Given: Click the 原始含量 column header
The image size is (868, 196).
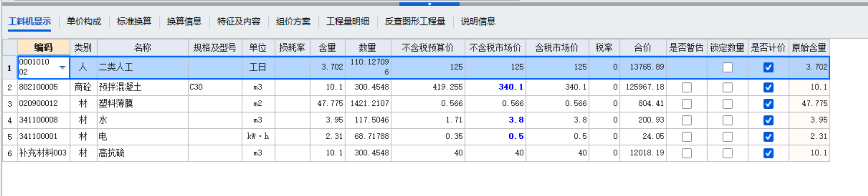Looking at the screenshot, I should coord(809,48).
